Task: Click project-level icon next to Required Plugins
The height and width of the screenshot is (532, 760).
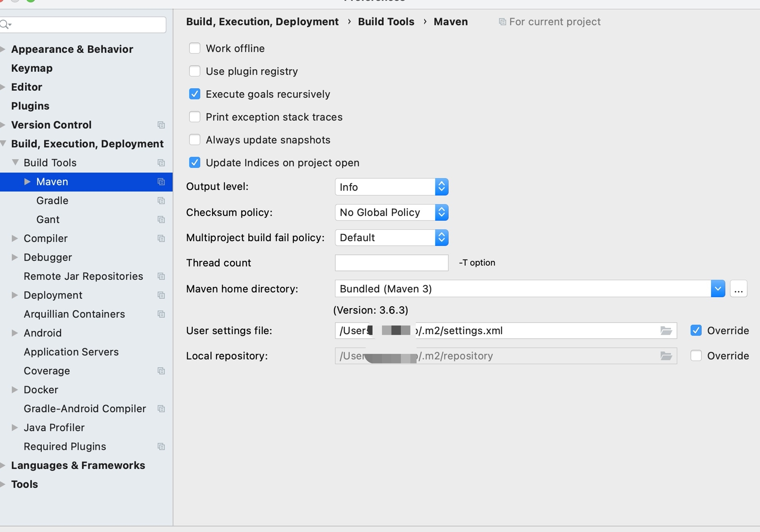Action: 161,446
